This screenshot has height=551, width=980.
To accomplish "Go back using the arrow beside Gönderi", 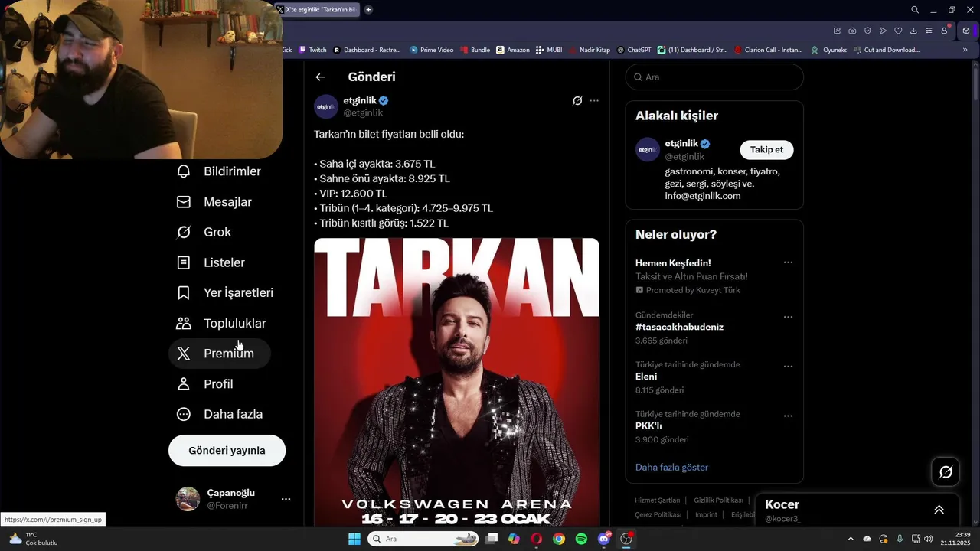I will pos(320,77).
